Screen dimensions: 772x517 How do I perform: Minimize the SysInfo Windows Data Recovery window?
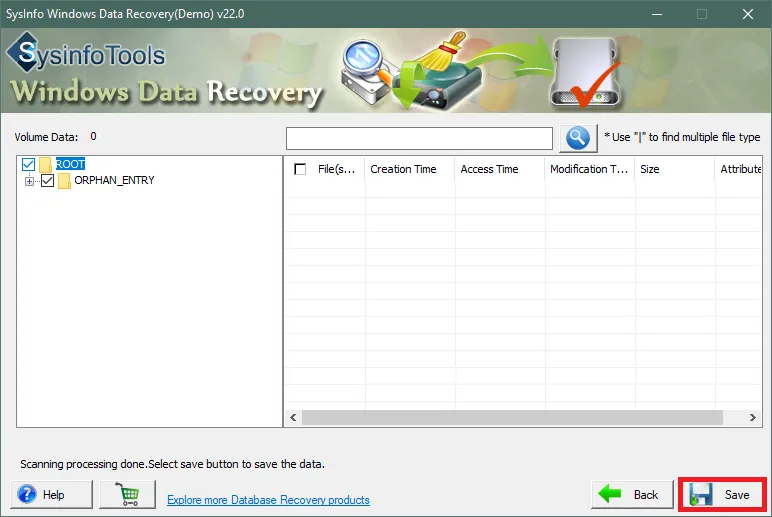(657, 14)
